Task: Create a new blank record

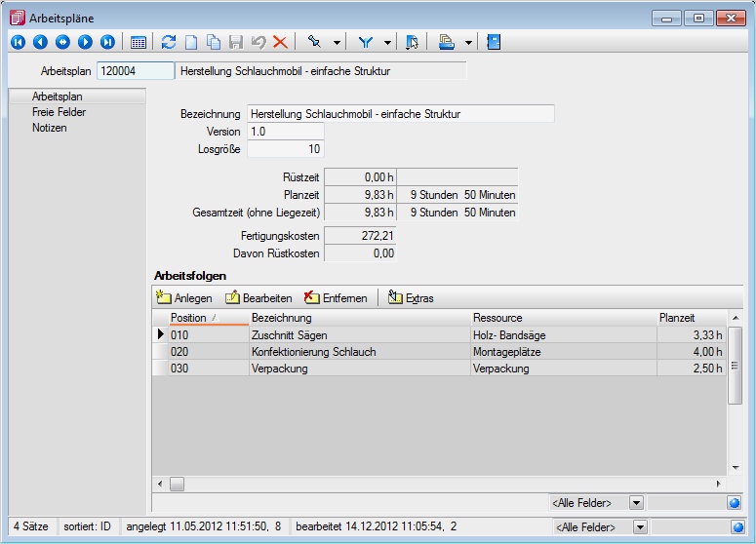Action: pos(192,42)
